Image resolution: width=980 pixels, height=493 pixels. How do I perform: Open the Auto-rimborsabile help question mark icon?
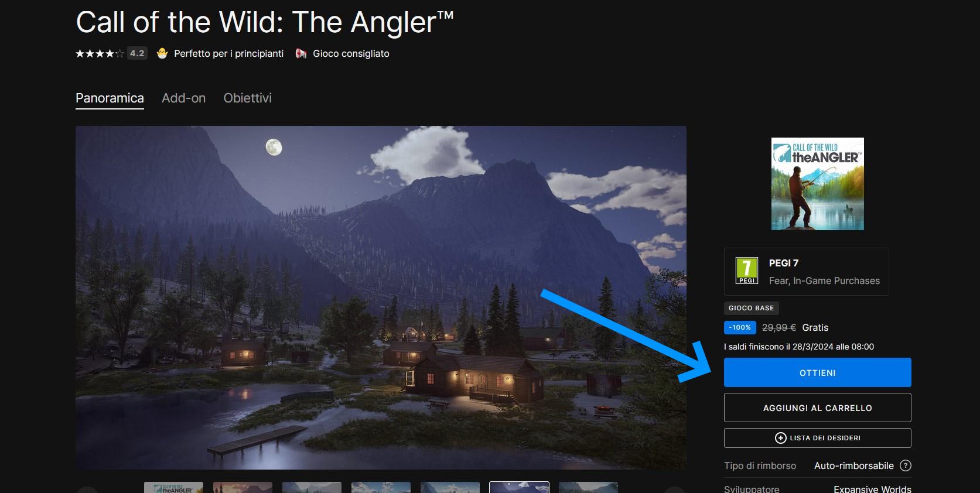906,465
